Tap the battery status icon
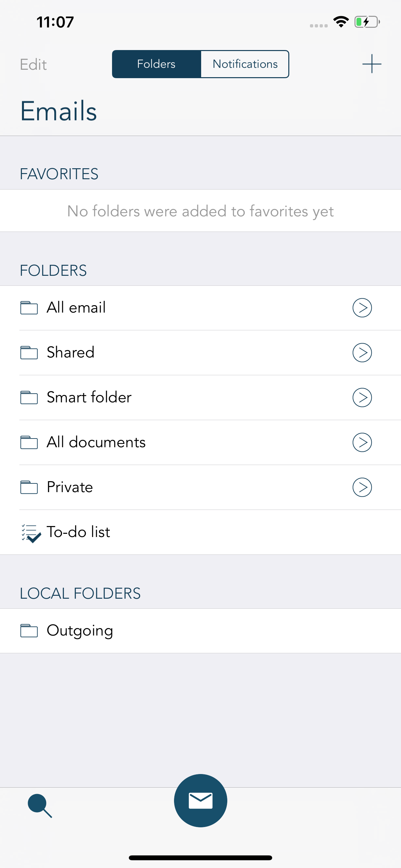The image size is (401, 868). click(x=367, y=22)
